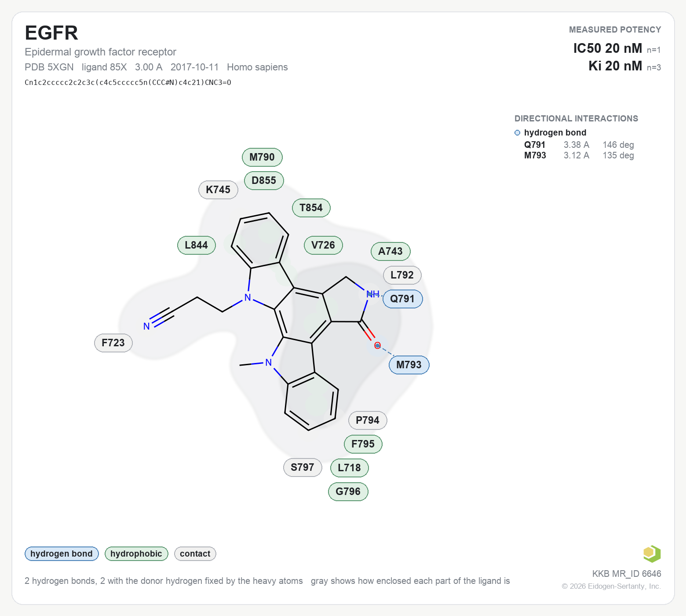Viewport: 686px width, 616px height.
Task: Click the P794 residue label
Action: [x=368, y=420]
